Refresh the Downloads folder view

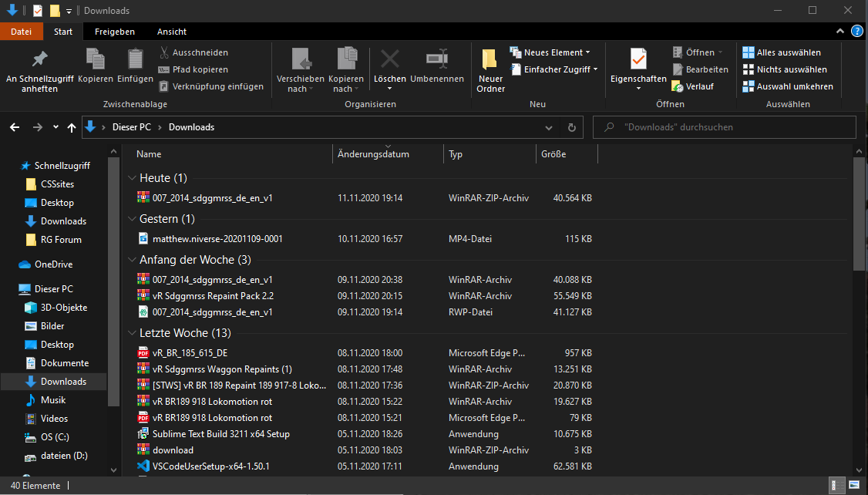click(571, 127)
